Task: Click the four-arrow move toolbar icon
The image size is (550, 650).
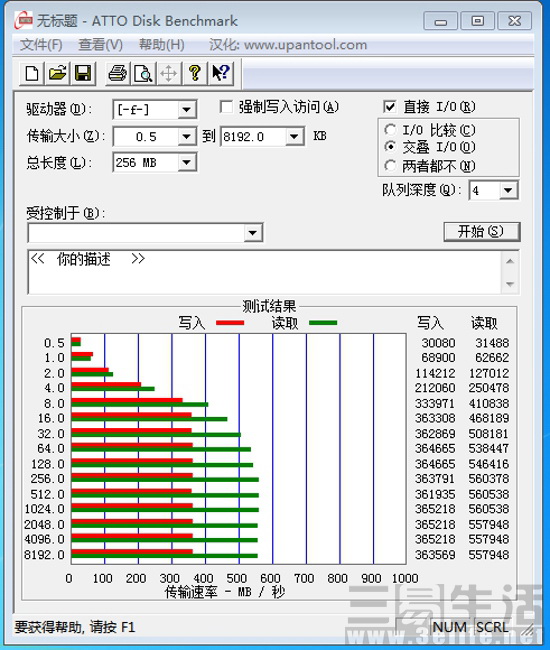Action: 169,74
